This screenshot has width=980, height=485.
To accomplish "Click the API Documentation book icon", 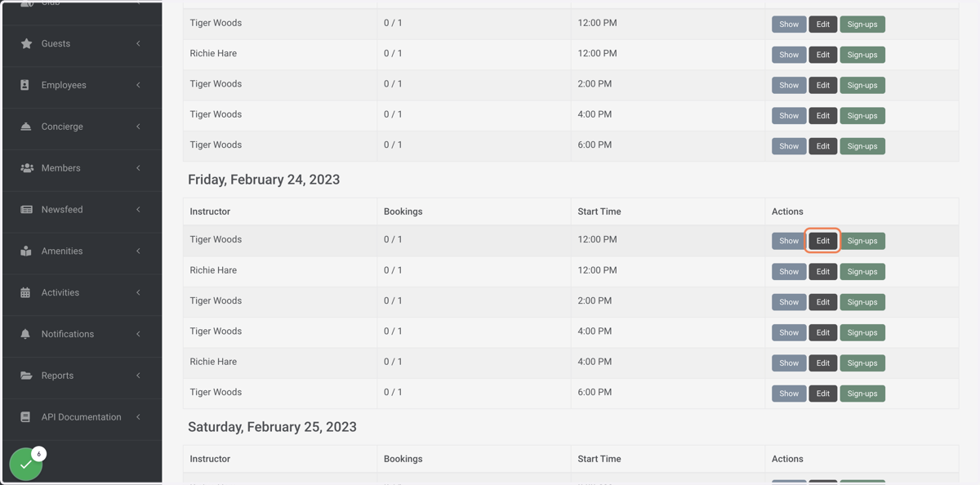I will point(25,417).
